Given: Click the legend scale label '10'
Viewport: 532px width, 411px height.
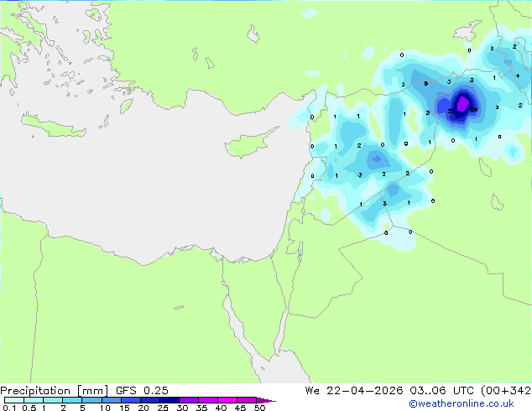Looking at the screenshot, I should click(x=105, y=408).
